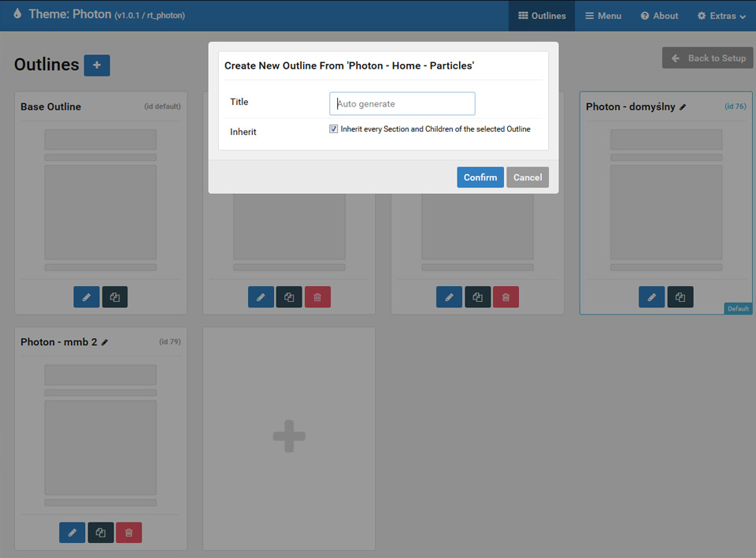Click the 'Theme: Photon' title text
Image resolution: width=756 pixels, height=558 pixels.
point(70,14)
